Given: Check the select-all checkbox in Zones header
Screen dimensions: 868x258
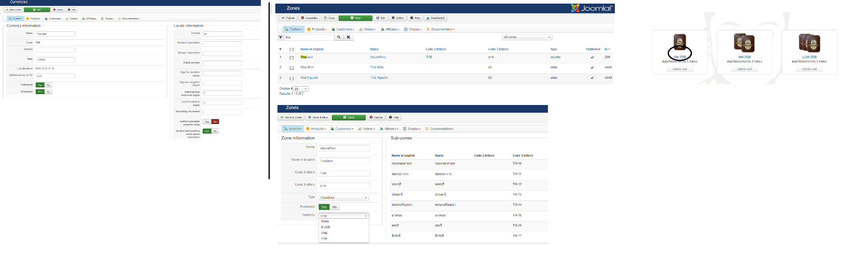Looking at the screenshot, I should point(292,49).
